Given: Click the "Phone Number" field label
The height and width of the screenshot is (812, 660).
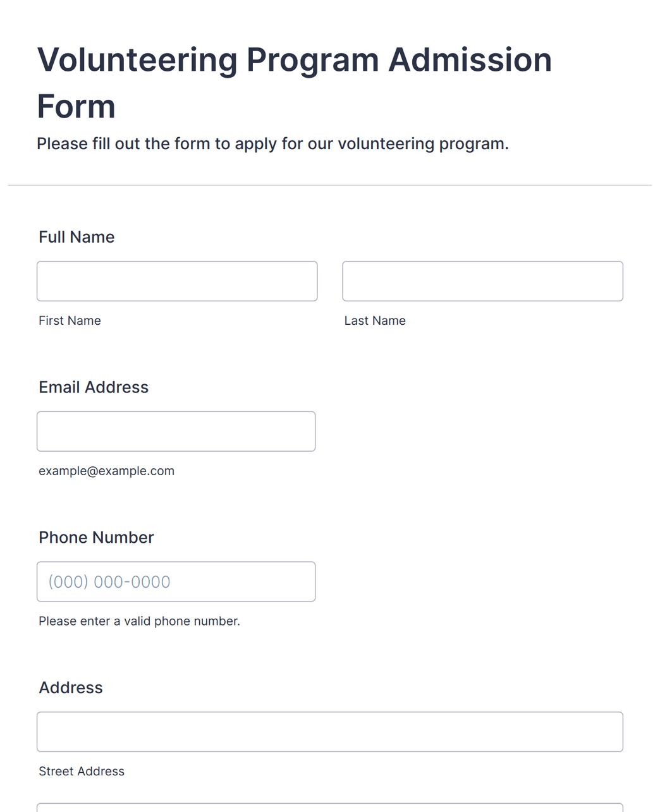Looking at the screenshot, I should (96, 537).
